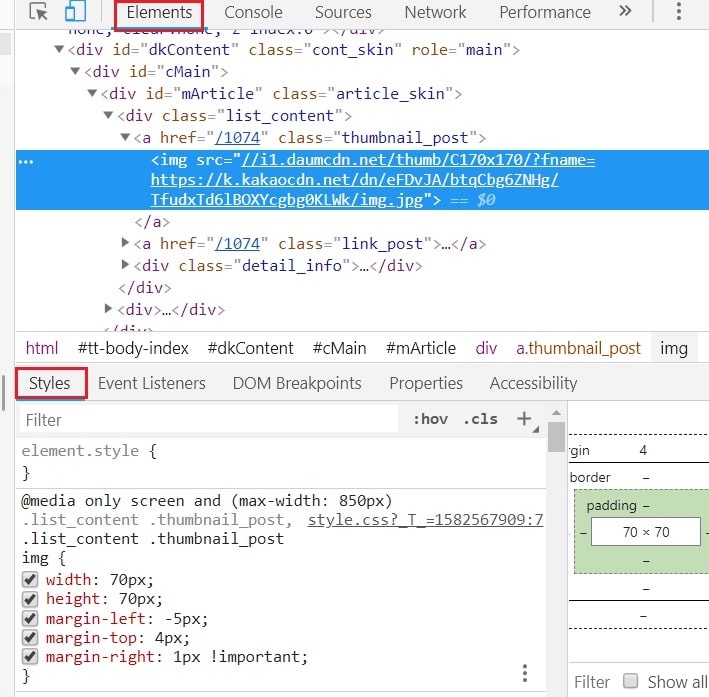Collapse the div#mArticle node

pos(92,93)
